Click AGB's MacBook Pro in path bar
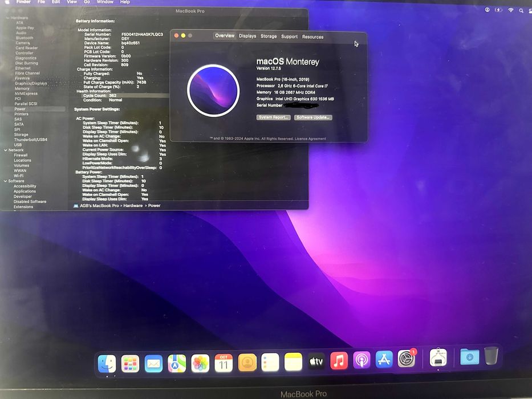The image size is (532, 399). pyautogui.click(x=99, y=206)
